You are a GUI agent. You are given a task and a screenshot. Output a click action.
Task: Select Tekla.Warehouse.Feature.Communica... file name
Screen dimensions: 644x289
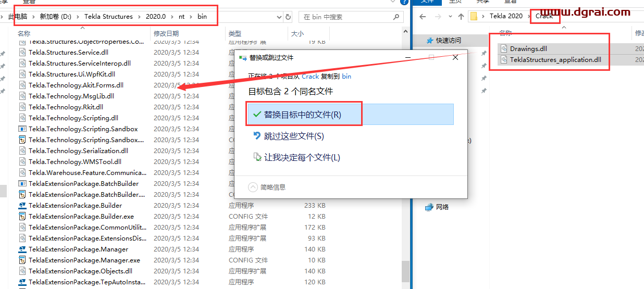[88, 172]
